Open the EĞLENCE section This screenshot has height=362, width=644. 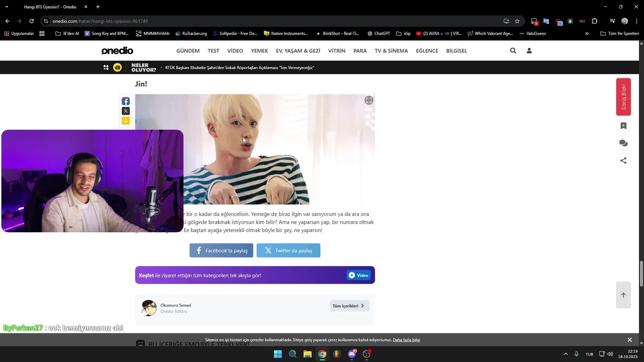[x=427, y=51]
